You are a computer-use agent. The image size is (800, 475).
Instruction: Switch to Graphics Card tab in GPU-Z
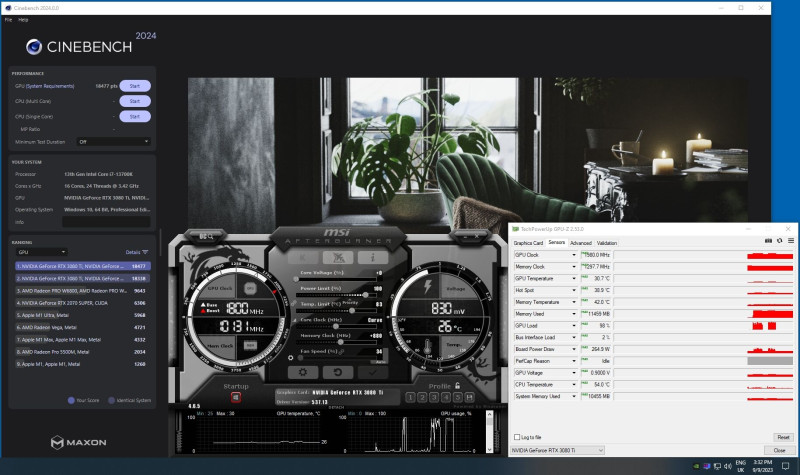pyautogui.click(x=528, y=243)
